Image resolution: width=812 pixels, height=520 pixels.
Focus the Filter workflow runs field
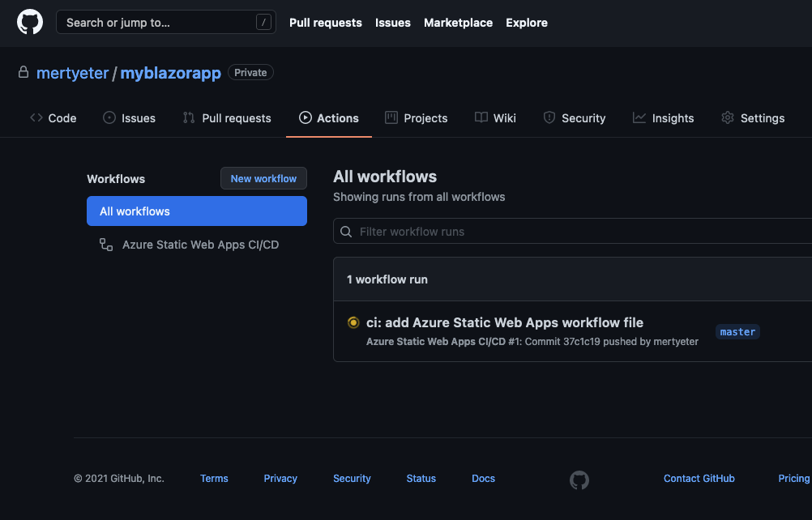pos(572,231)
